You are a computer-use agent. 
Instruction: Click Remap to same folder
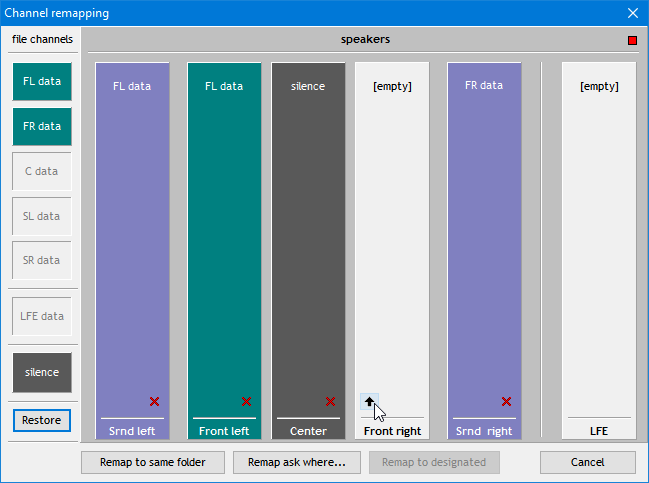pyautogui.click(x=152, y=462)
